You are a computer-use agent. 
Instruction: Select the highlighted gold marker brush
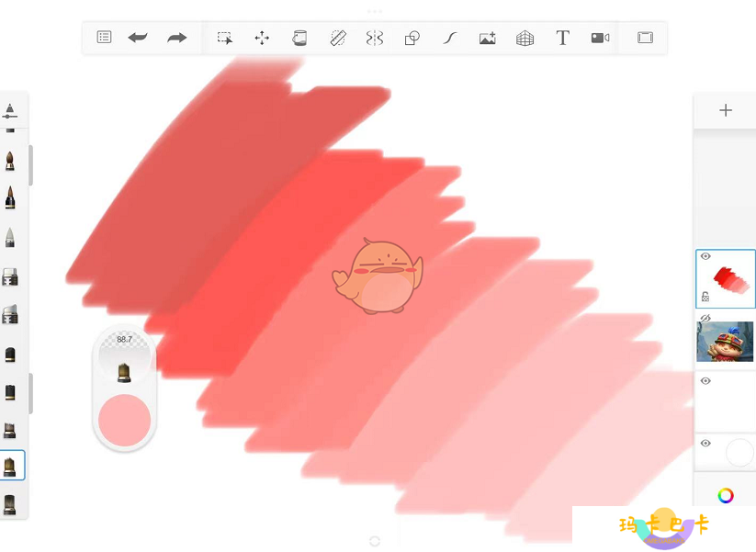pyautogui.click(x=11, y=466)
